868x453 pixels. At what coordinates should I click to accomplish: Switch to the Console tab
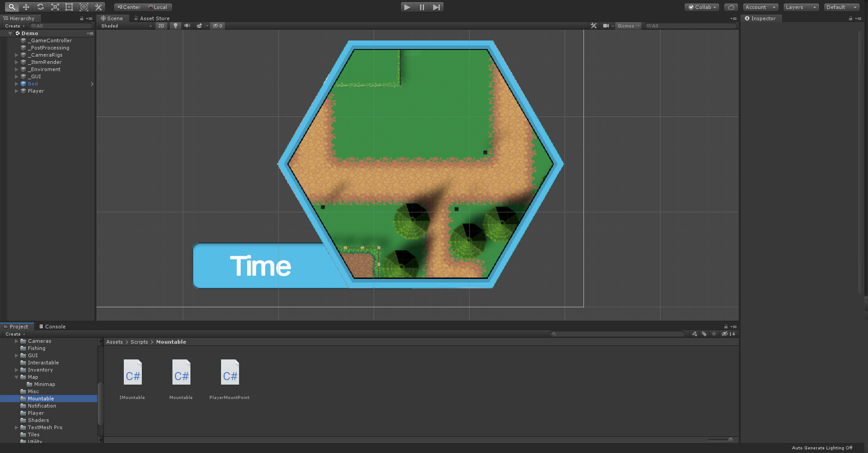pos(52,326)
